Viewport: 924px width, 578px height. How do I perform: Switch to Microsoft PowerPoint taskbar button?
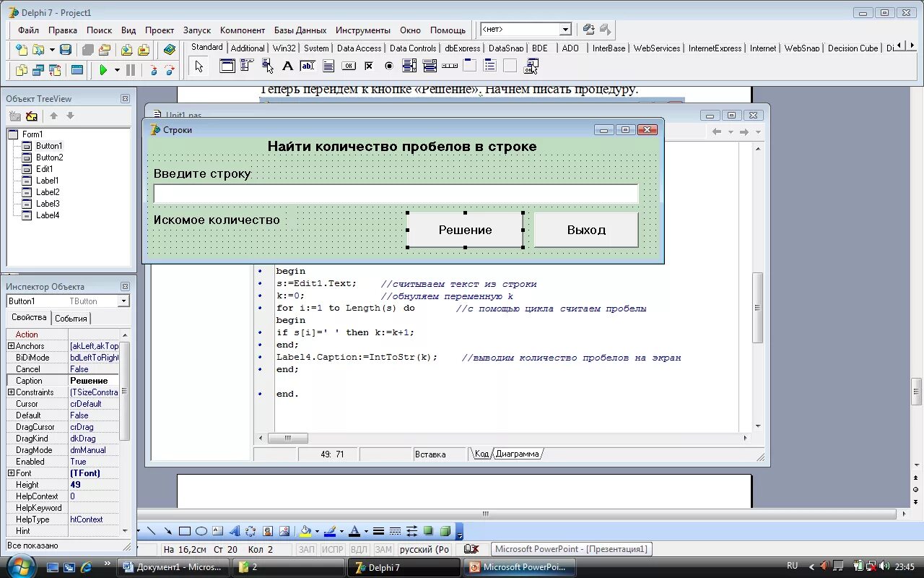coord(518,567)
